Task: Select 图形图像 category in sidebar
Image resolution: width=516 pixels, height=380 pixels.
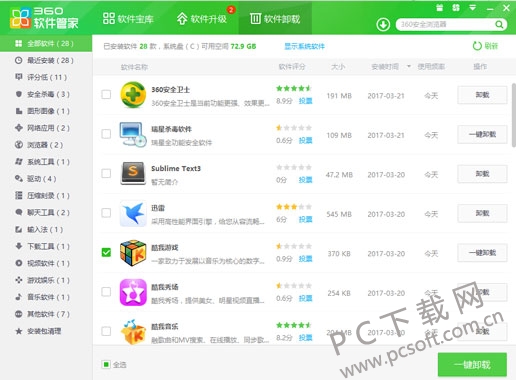Action: [46, 111]
